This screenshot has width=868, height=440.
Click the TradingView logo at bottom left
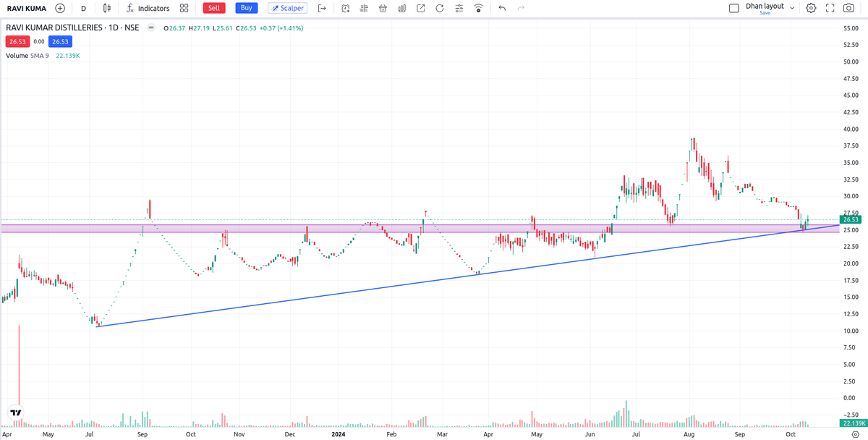(15, 412)
